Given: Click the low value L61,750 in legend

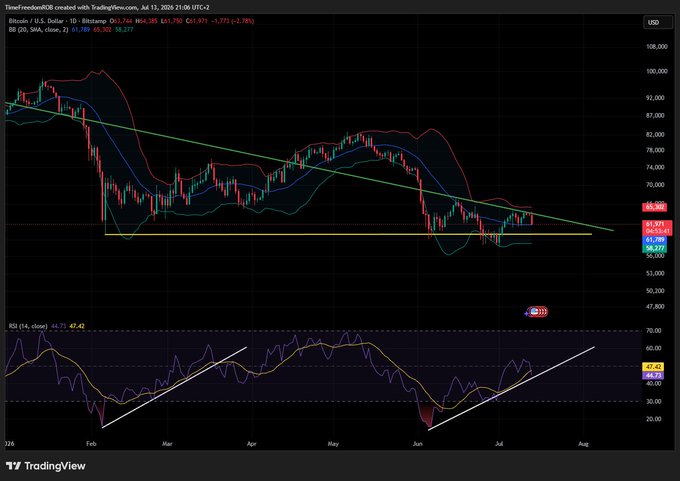Looking at the screenshot, I should click(171, 21).
